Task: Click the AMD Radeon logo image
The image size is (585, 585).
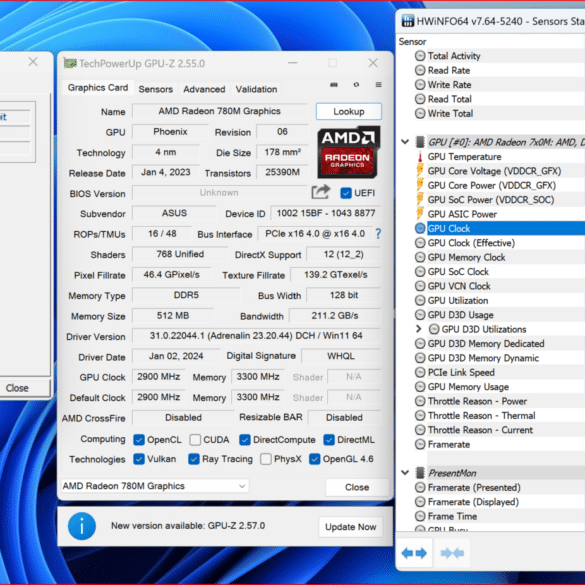Action: pyautogui.click(x=348, y=152)
